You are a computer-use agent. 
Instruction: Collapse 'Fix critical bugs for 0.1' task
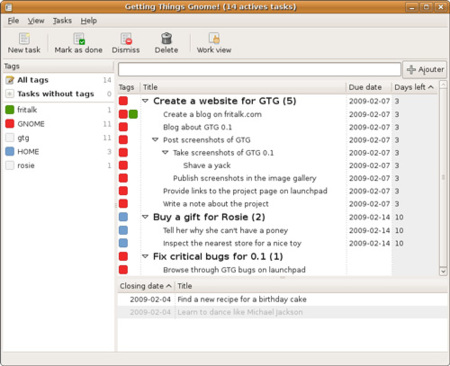tap(145, 256)
